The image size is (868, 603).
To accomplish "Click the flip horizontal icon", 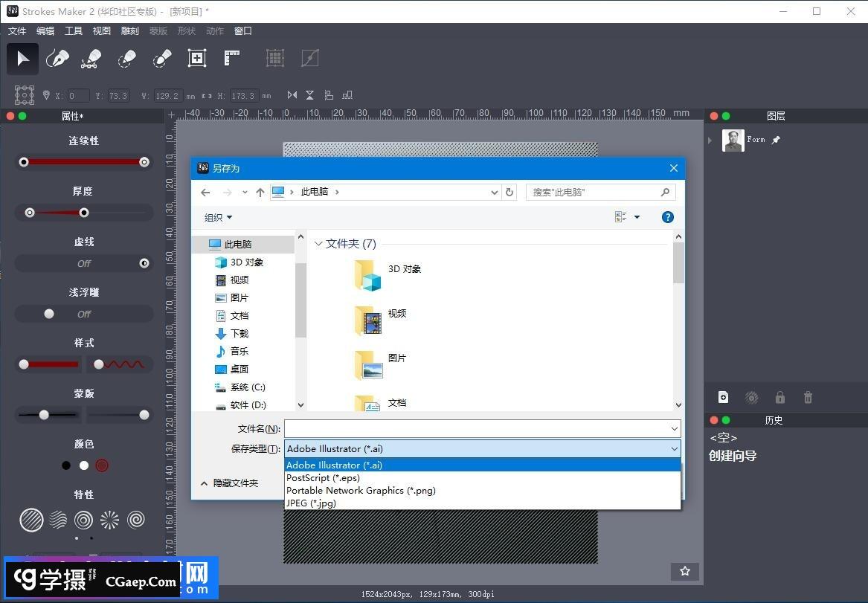I will pos(292,95).
